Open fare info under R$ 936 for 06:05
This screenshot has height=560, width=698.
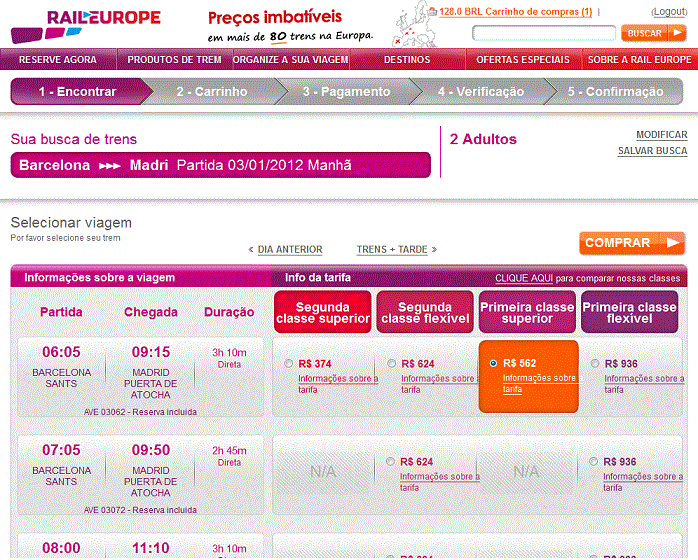click(644, 384)
